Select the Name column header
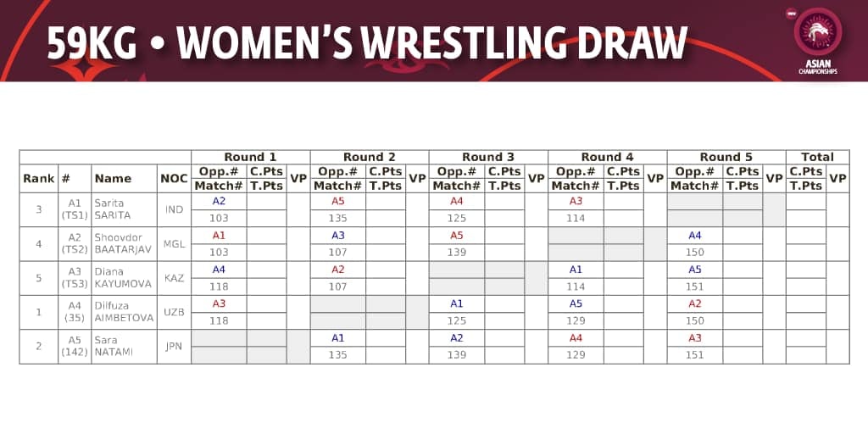868x434 pixels. pos(113,178)
